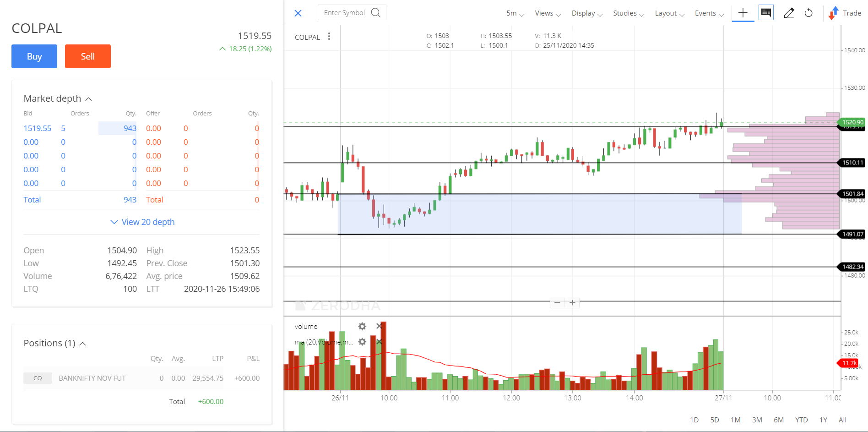Select the 1D range
This screenshot has height=432, width=868.
694,420
